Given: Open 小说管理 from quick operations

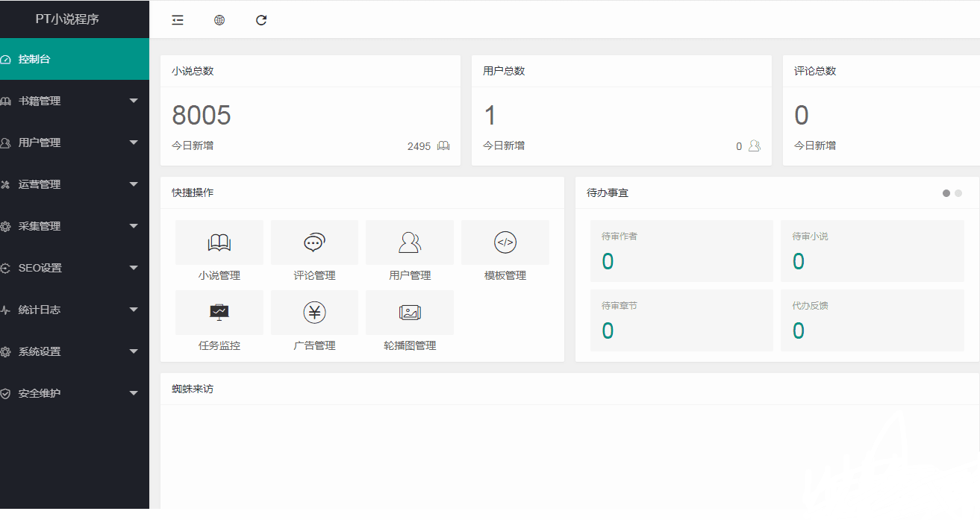Looking at the screenshot, I should [x=219, y=242].
